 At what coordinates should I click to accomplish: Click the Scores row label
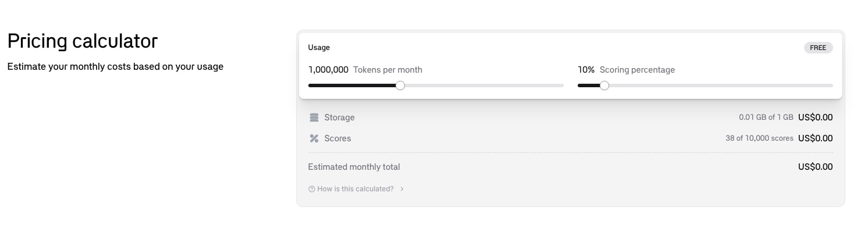[x=337, y=138]
